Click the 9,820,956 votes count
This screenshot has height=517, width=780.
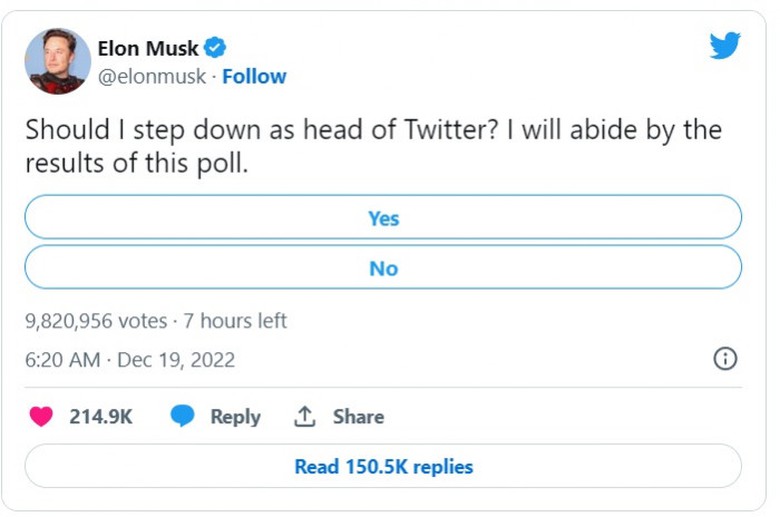(x=96, y=321)
